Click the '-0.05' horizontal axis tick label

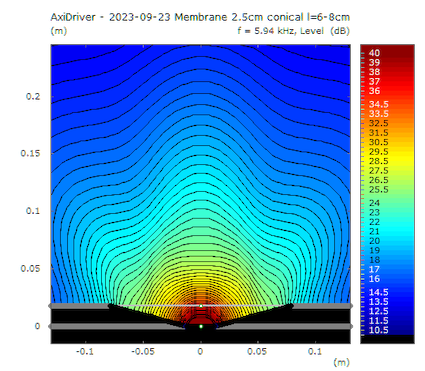(143, 352)
